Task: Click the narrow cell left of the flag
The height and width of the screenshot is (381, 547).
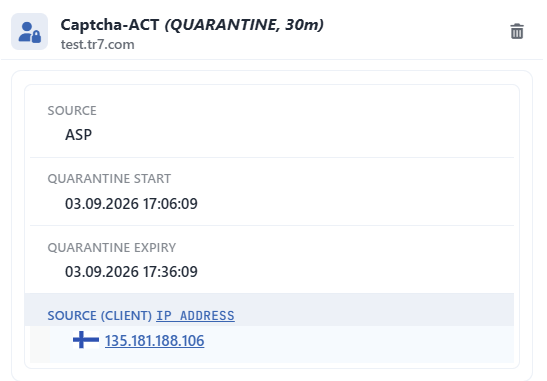Action: 40,344
